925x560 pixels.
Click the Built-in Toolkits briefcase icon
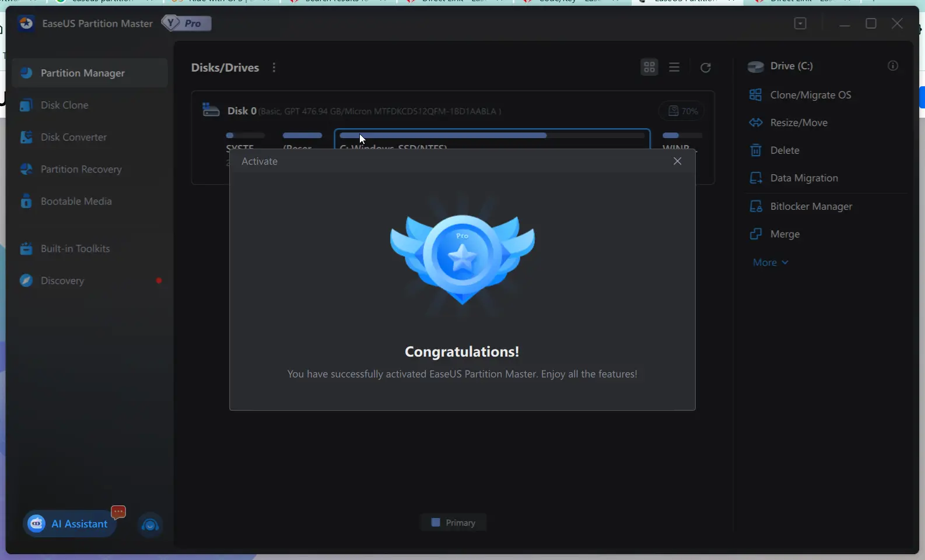(x=26, y=248)
